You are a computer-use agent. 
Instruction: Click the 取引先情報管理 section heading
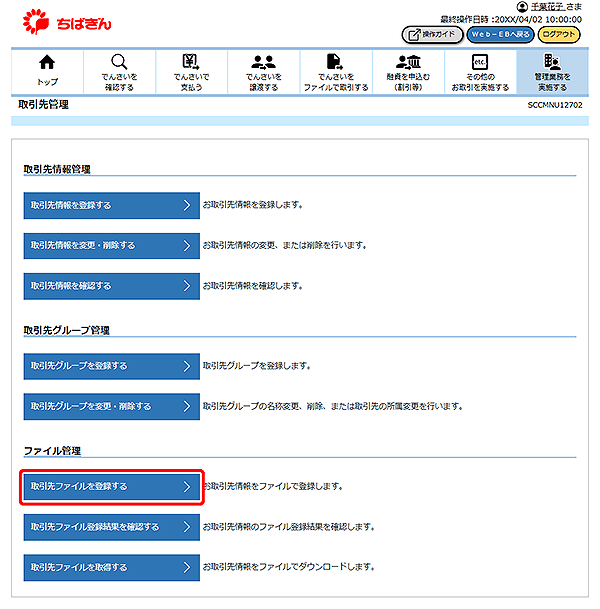click(x=57, y=169)
